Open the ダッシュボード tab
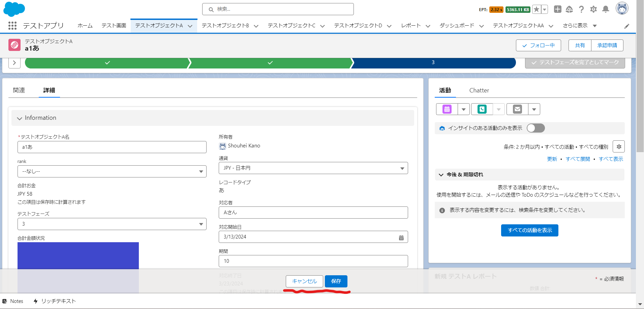 coord(457,26)
